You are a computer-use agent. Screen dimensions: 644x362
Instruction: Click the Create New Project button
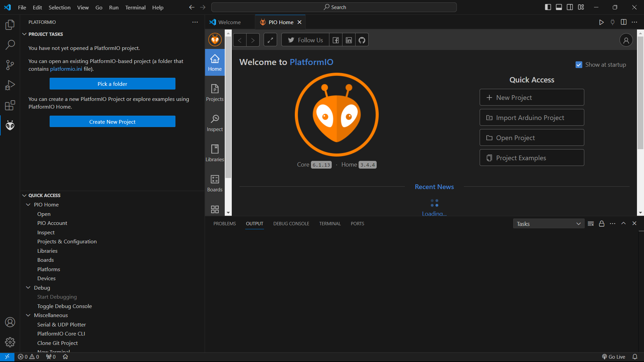112,122
